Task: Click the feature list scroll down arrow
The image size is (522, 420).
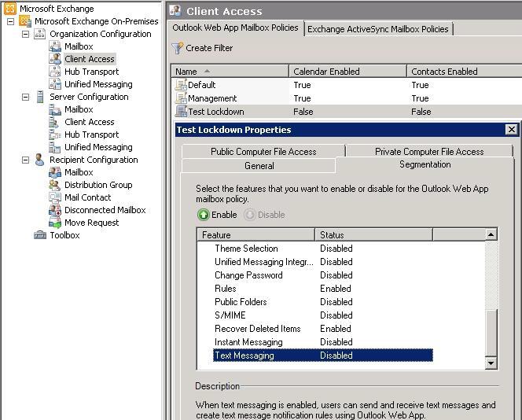Action: click(x=491, y=363)
